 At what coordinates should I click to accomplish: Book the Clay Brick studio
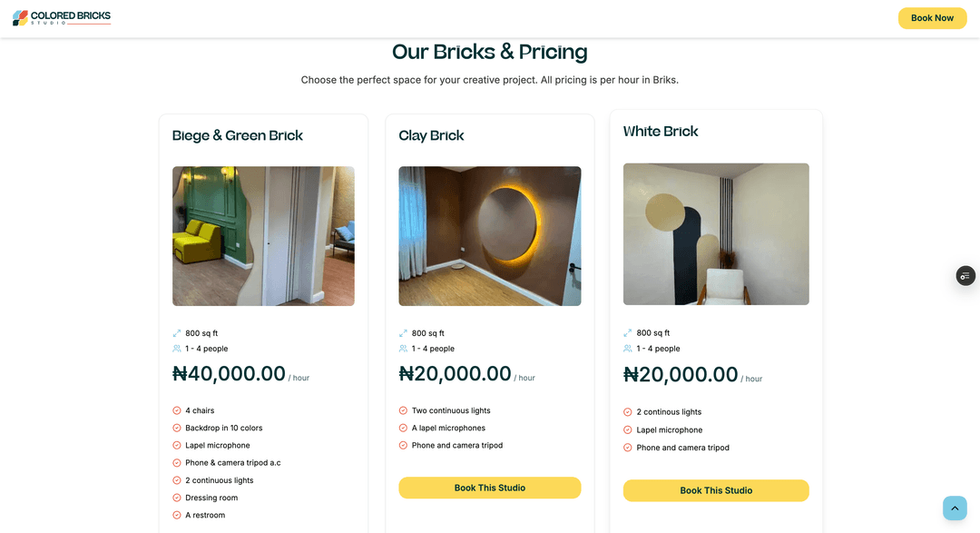490,488
